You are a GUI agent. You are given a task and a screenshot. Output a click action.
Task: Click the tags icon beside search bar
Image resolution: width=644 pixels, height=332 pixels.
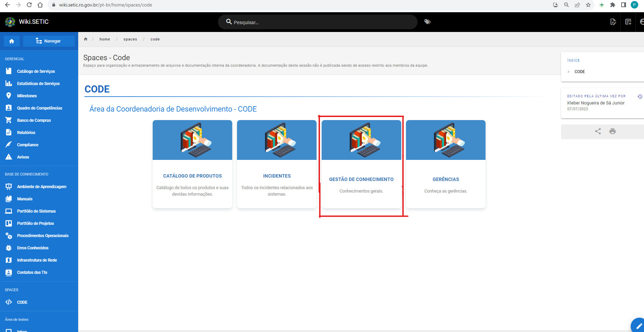[427, 22]
